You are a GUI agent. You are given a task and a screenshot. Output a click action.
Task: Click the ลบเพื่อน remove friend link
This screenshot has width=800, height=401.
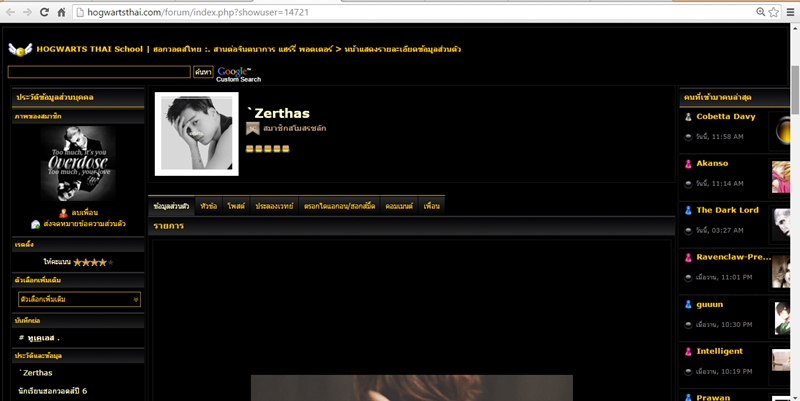pos(84,213)
